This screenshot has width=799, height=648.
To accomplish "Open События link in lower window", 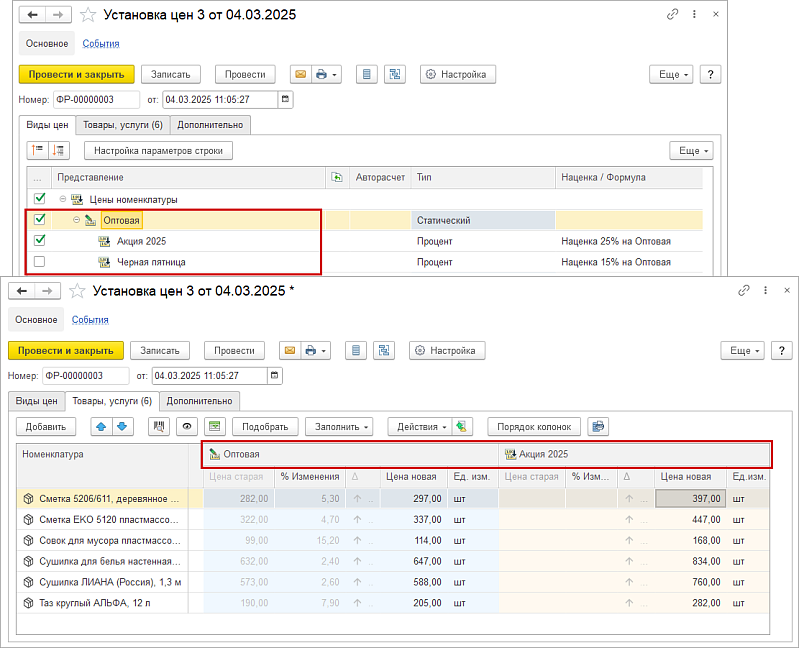I will 90,319.
